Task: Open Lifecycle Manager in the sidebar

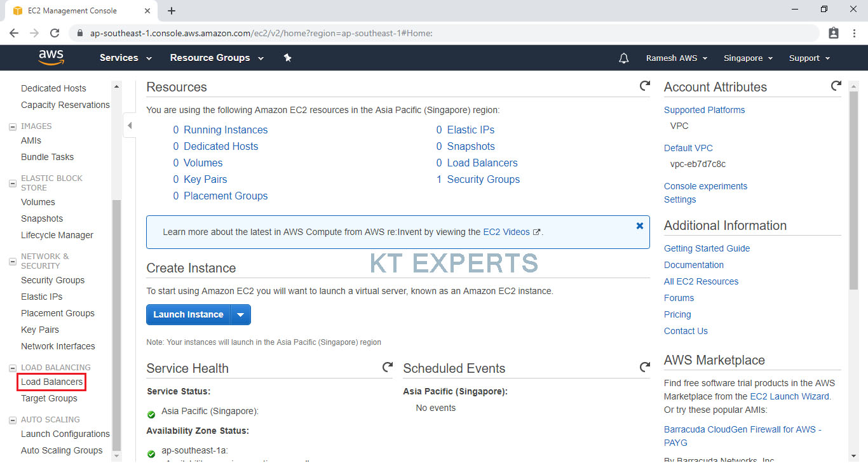Action: (57, 235)
